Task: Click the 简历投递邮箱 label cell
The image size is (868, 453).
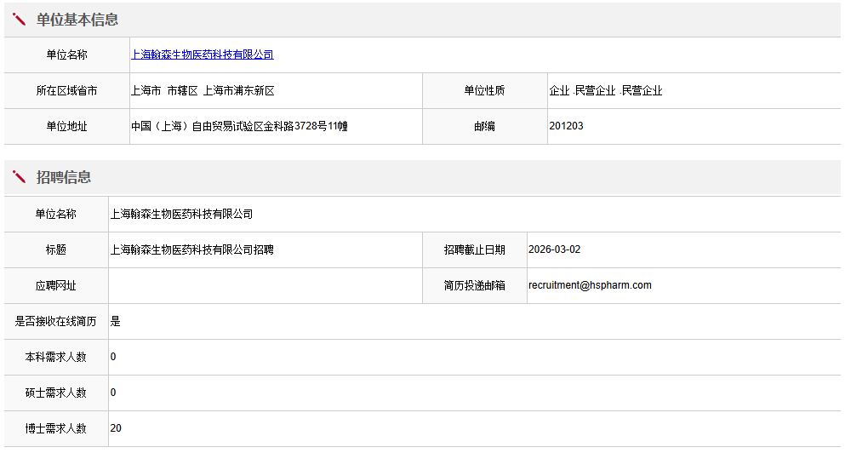Action: pyautogui.click(x=474, y=285)
